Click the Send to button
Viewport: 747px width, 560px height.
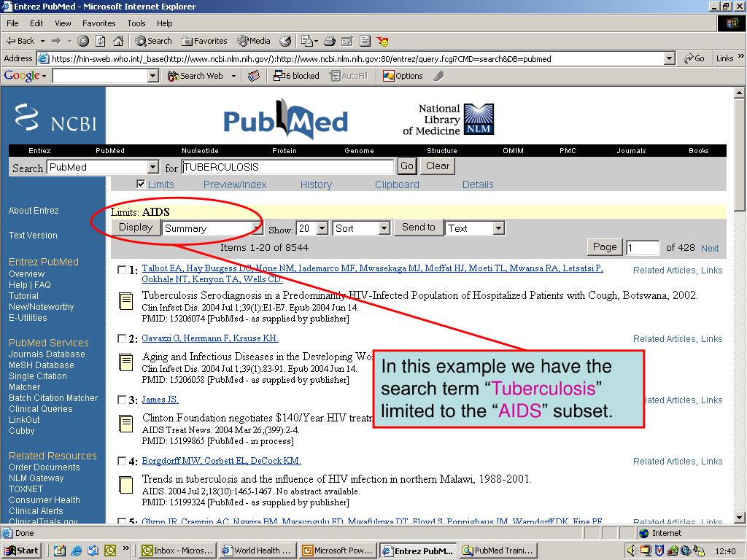coord(418,227)
